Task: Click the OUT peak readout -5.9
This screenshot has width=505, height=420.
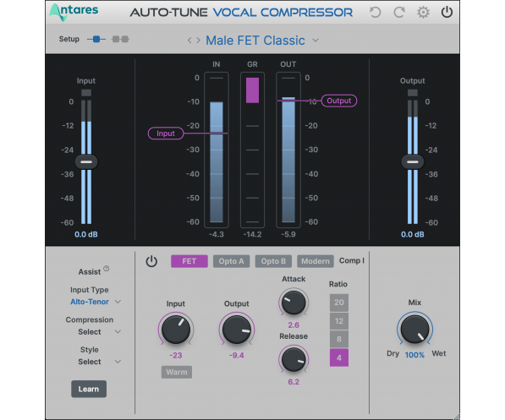Action: pyautogui.click(x=288, y=234)
